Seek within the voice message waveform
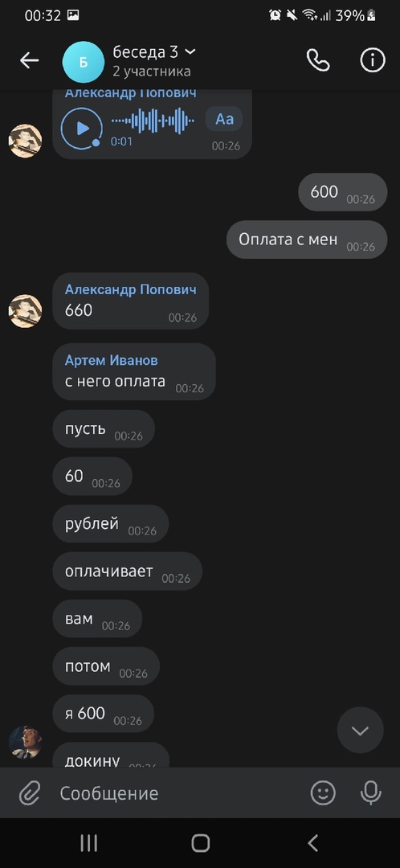 [153, 121]
